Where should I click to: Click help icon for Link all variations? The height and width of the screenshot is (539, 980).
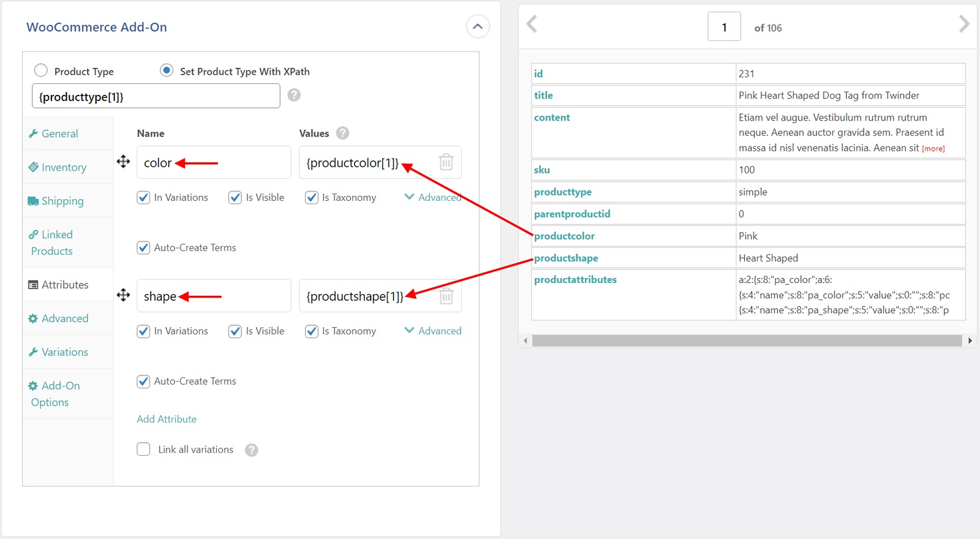point(251,450)
